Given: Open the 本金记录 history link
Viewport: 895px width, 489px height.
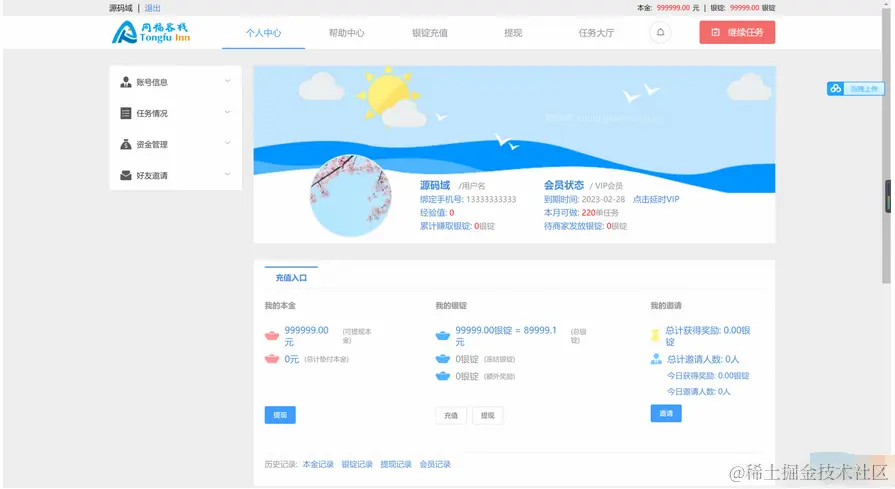Looking at the screenshot, I should [x=318, y=464].
